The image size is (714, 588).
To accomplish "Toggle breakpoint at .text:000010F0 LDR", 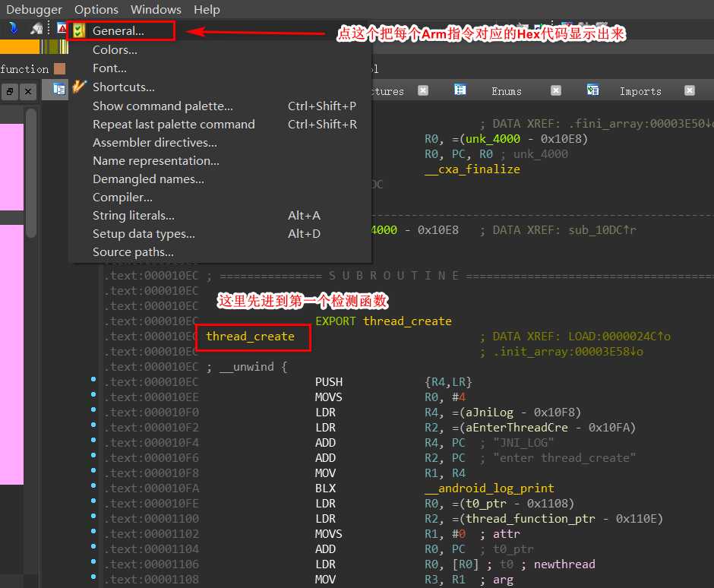I will point(93,409).
